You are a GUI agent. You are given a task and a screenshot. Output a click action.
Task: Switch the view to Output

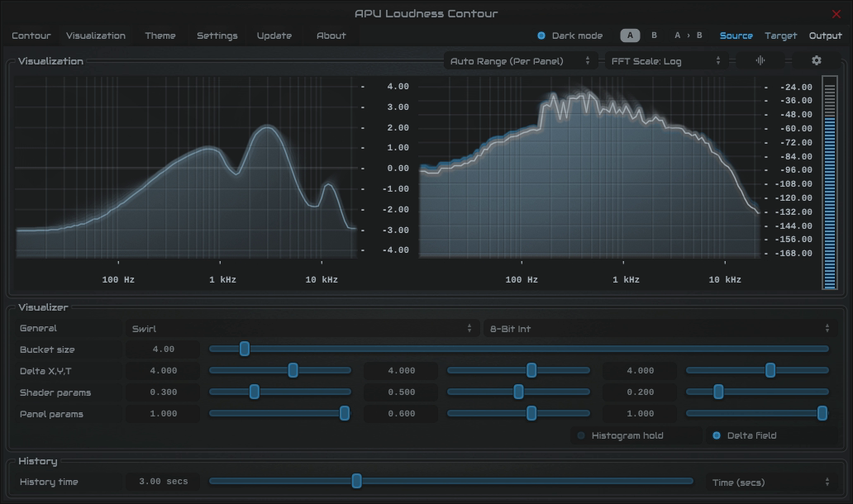[x=825, y=36]
